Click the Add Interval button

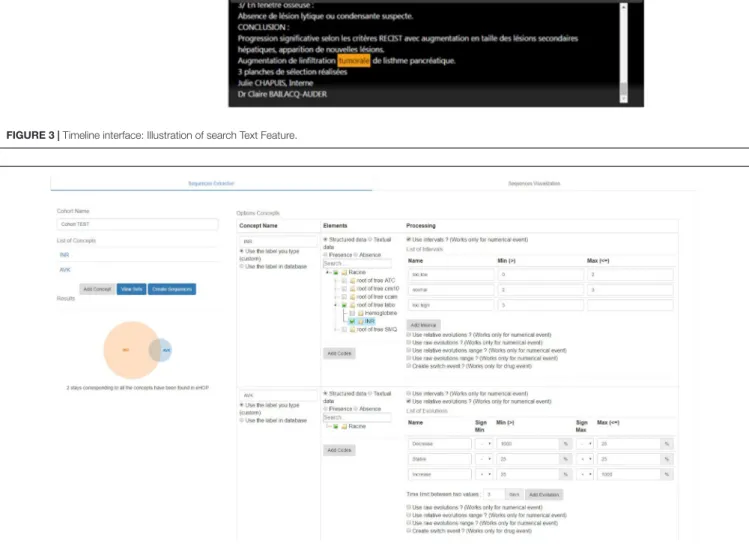(423, 325)
